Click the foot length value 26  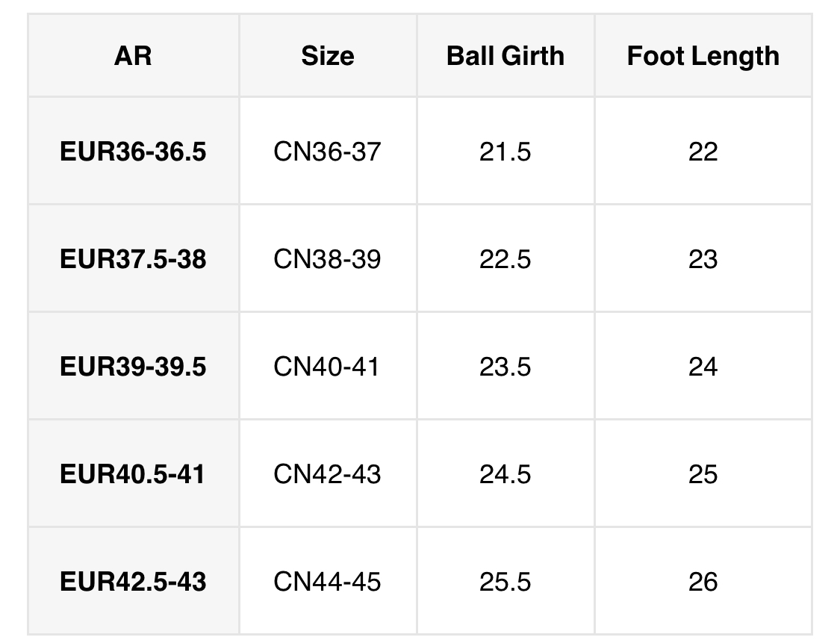(x=703, y=582)
